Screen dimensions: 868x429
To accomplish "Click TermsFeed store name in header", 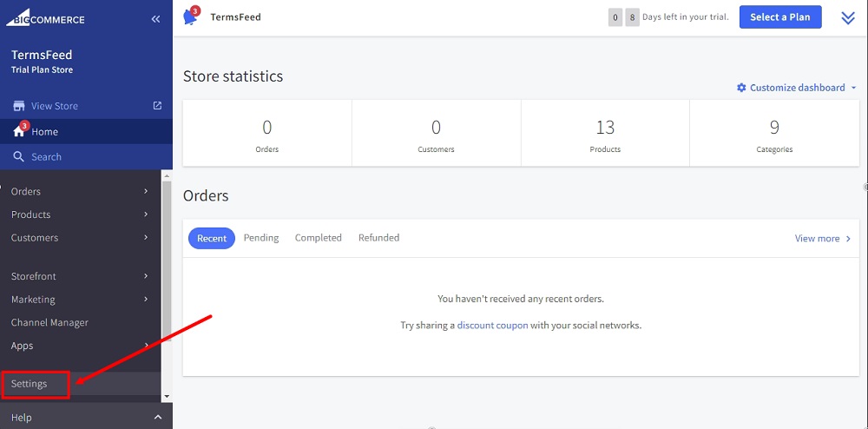I will pos(236,17).
